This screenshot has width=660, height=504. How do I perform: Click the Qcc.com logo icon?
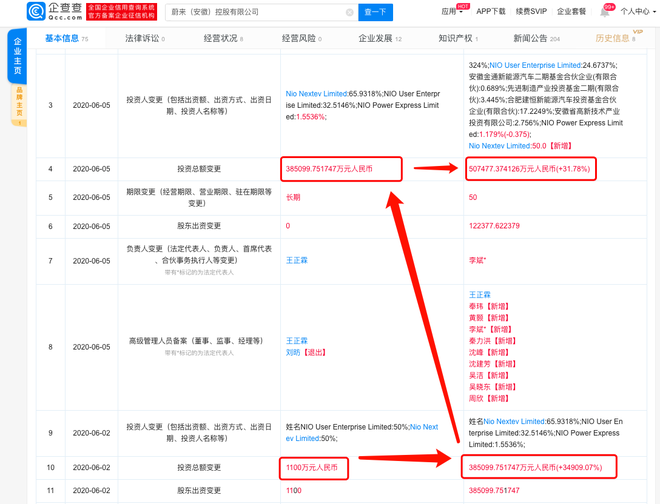coord(36,11)
